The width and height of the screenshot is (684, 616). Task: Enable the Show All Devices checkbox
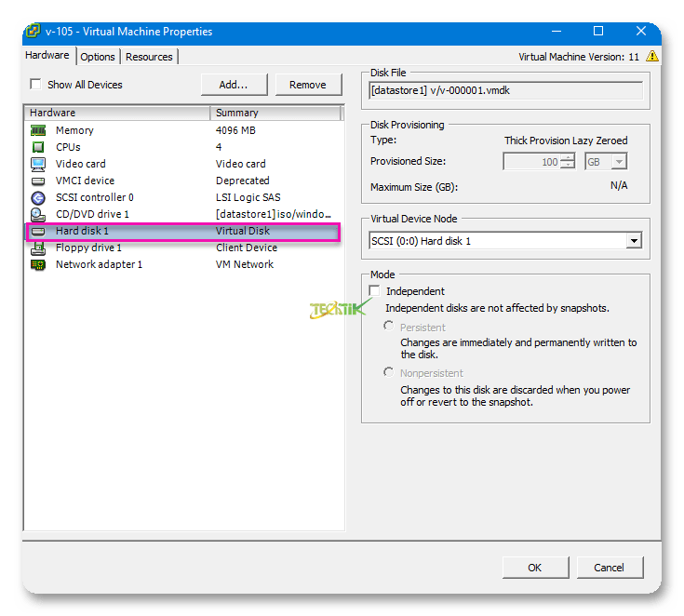click(35, 85)
